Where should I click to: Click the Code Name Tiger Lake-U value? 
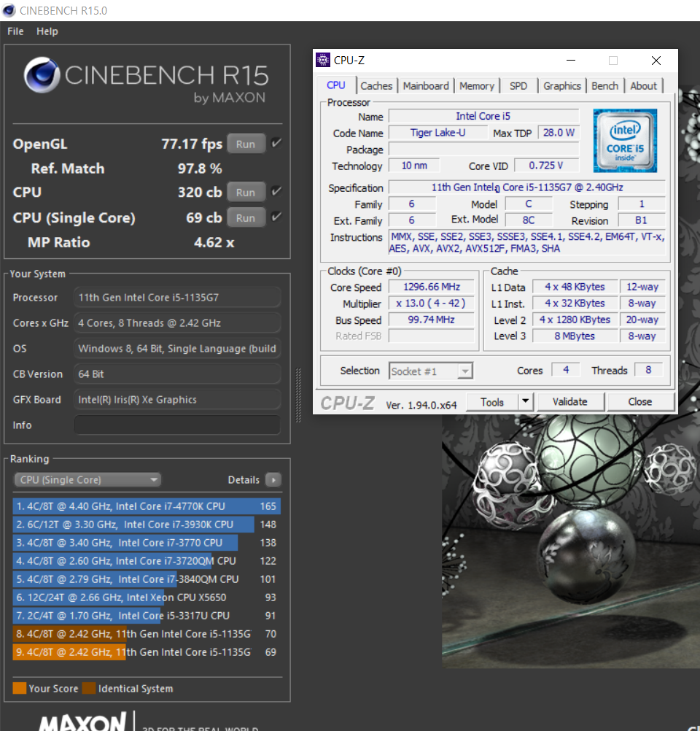point(437,132)
